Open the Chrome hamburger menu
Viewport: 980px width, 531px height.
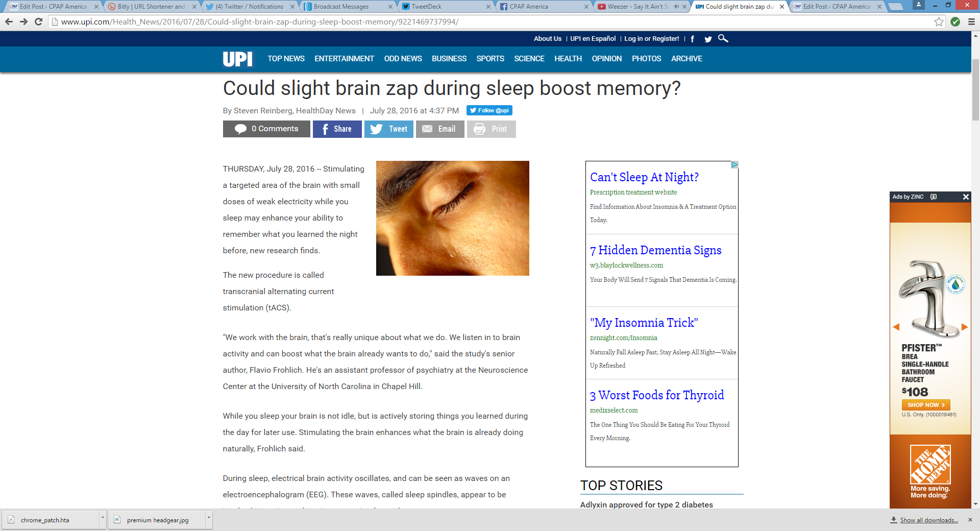(x=971, y=22)
